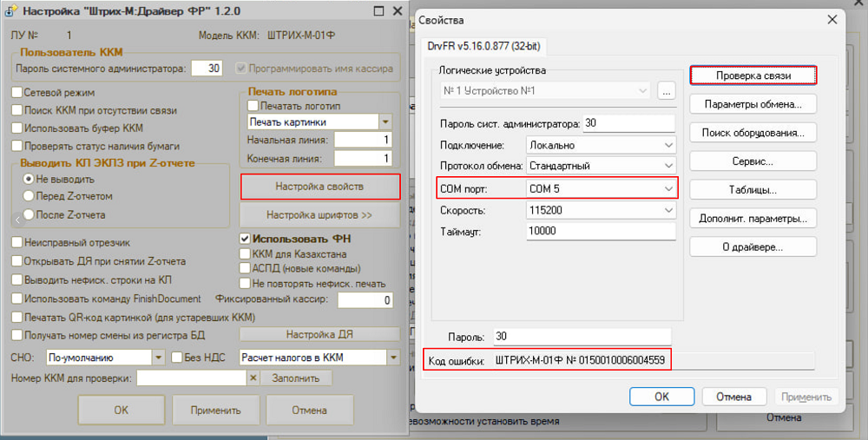The image size is (868, 440).
Task: Click the Поиск оборудования button
Action: 753,133
